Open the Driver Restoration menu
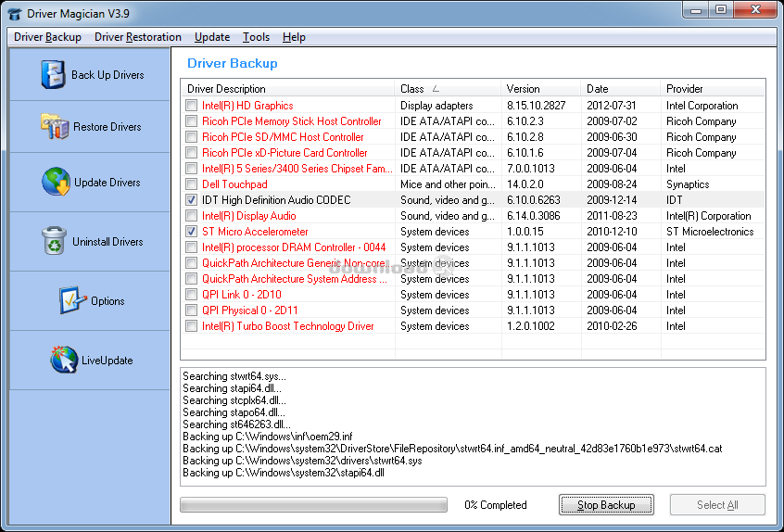 (138, 37)
